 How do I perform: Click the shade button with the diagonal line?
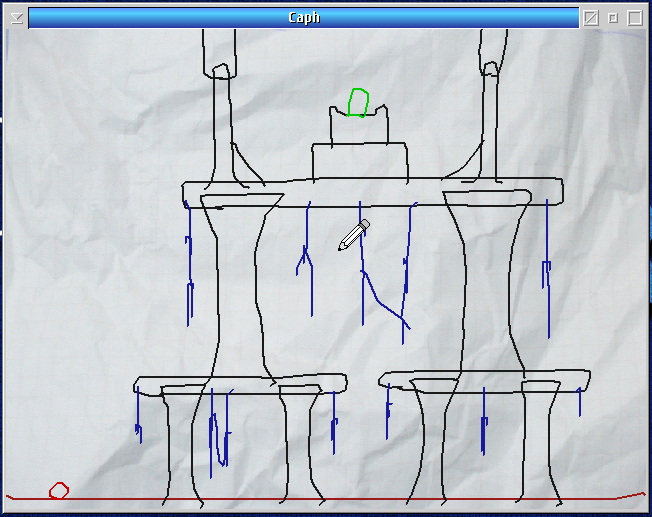pyautogui.click(x=591, y=17)
